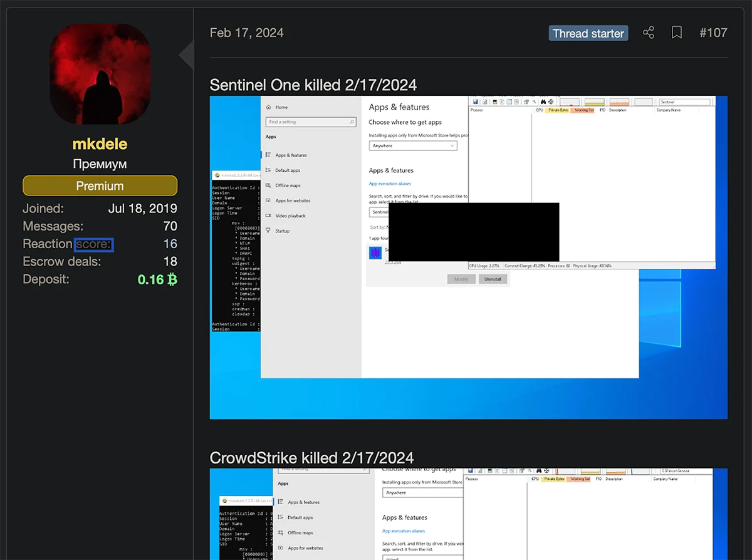Click the message count 70
The image size is (752, 560).
pyautogui.click(x=170, y=226)
